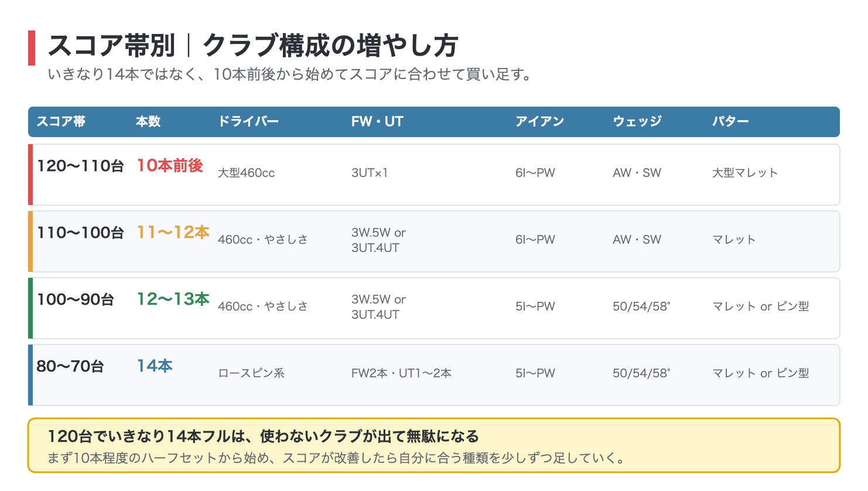Click 6I〜PW in the 110〜100台 row
The image size is (868, 491).
click(x=535, y=240)
